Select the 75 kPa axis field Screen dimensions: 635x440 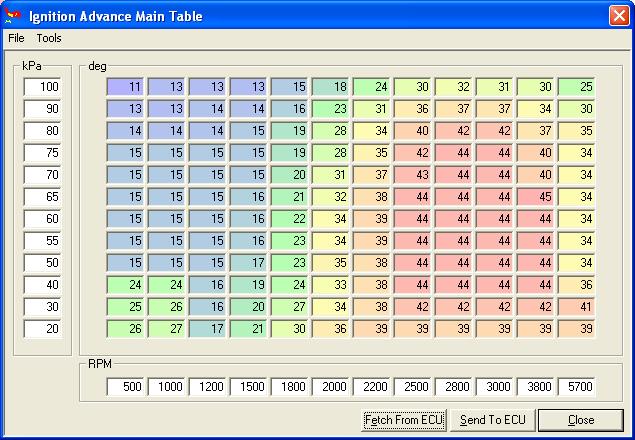coord(42,153)
